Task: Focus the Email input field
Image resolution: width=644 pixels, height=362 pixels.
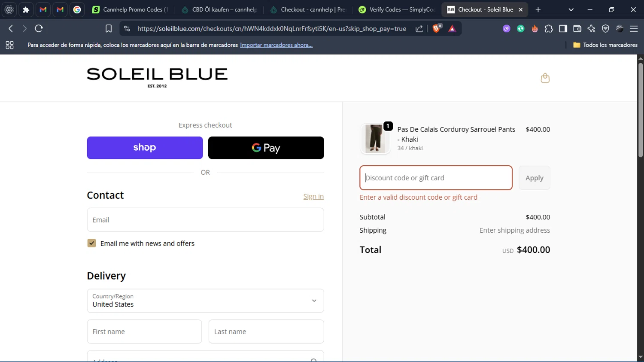Action: (x=205, y=220)
